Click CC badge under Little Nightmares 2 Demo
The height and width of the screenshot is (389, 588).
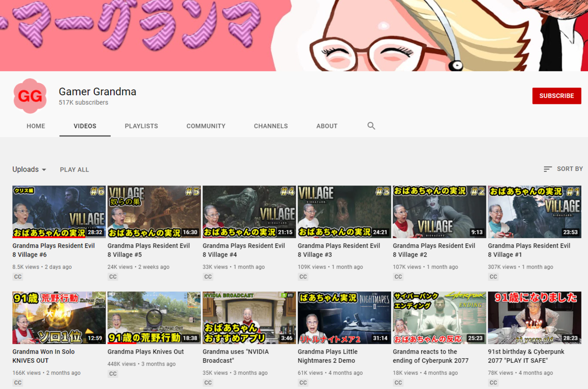tap(303, 383)
